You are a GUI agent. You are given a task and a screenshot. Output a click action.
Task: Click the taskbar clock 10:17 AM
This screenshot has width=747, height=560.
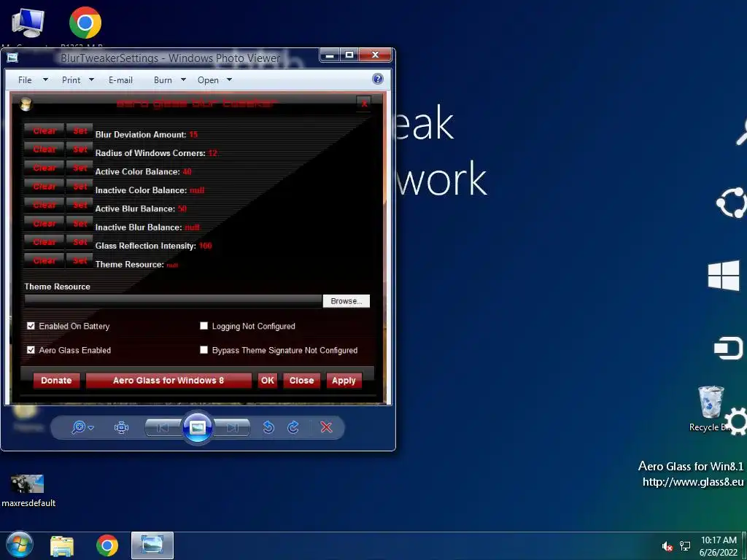tap(719, 540)
